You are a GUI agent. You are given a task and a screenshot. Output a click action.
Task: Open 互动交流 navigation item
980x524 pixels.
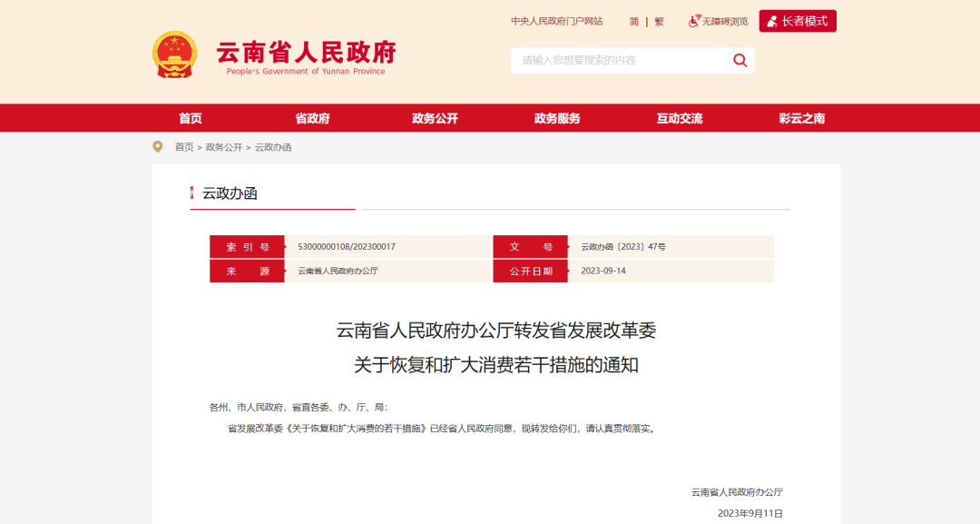coord(680,118)
